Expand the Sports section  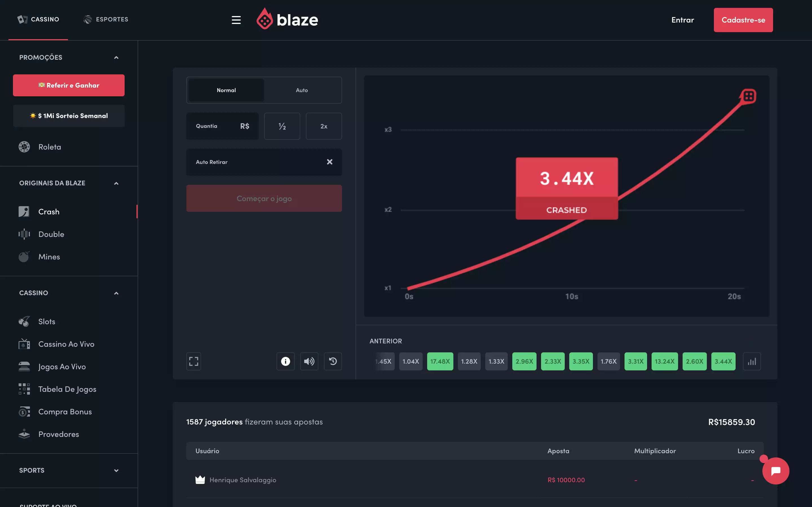pos(116,470)
